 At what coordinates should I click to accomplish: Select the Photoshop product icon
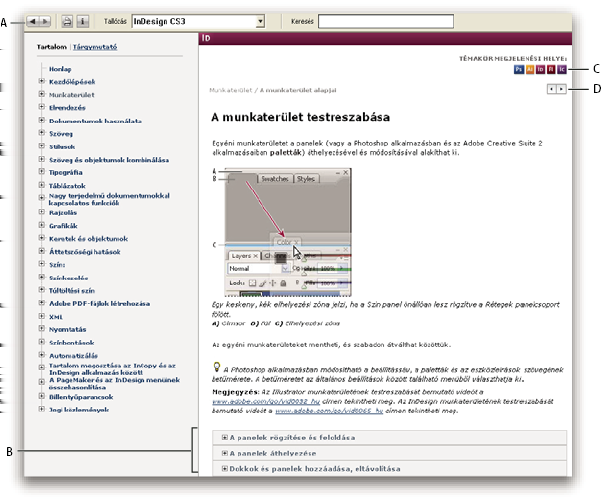pos(519,69)
